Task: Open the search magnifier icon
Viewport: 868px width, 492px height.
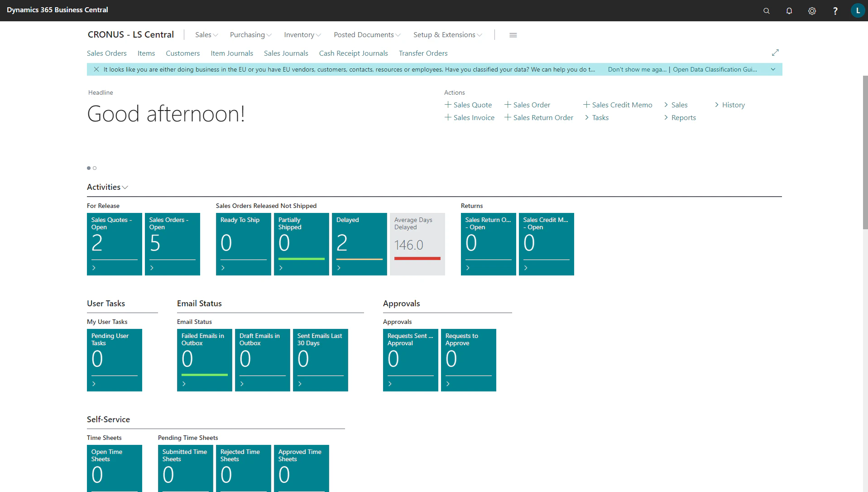Action: tap(766, 10)
